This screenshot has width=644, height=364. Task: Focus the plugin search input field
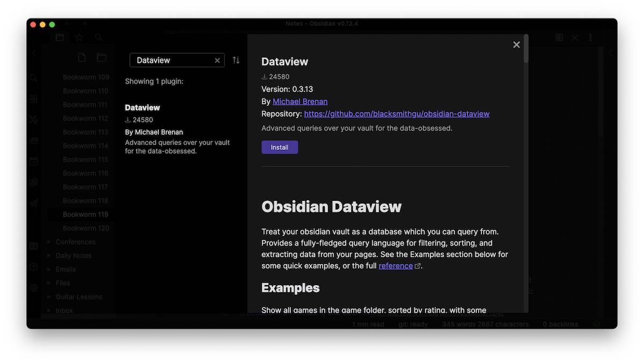(177, 60)
